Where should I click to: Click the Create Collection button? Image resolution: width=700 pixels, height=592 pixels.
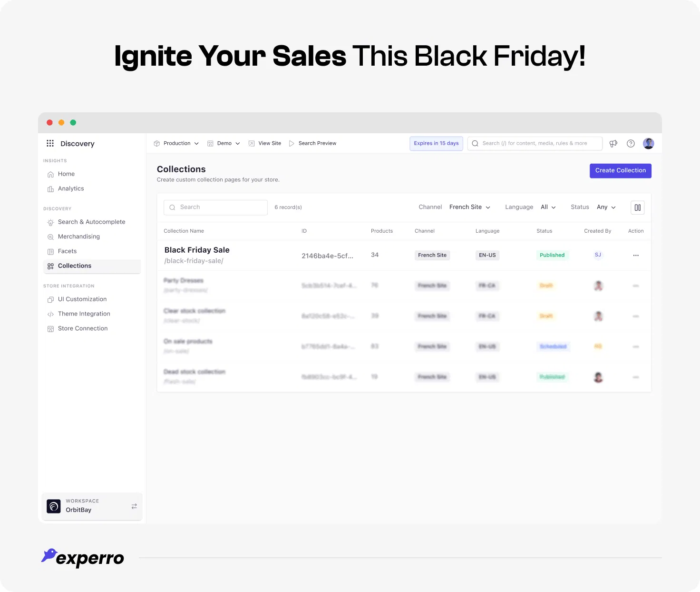coord(620,170)
